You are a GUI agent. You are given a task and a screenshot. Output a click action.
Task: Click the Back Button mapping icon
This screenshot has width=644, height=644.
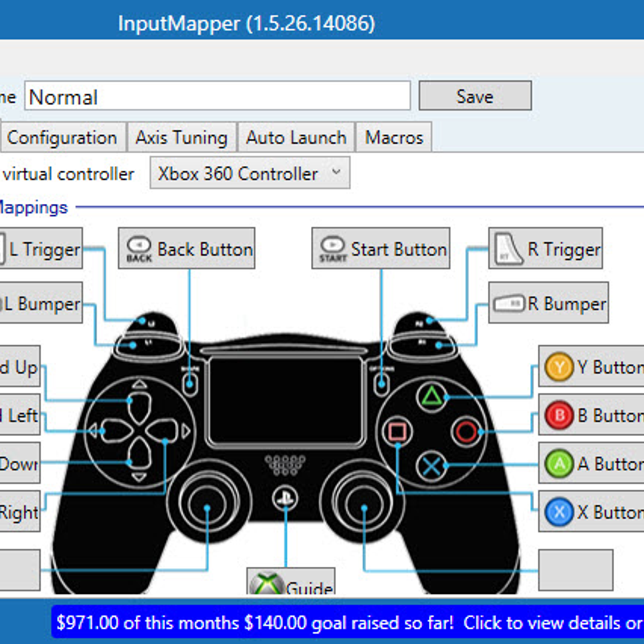[x=139, y=248]
